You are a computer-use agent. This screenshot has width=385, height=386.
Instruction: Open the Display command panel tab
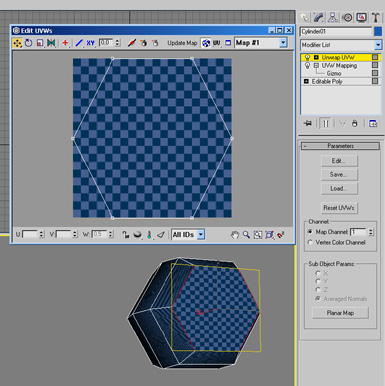pyautogui.click(x=362, y=17)
